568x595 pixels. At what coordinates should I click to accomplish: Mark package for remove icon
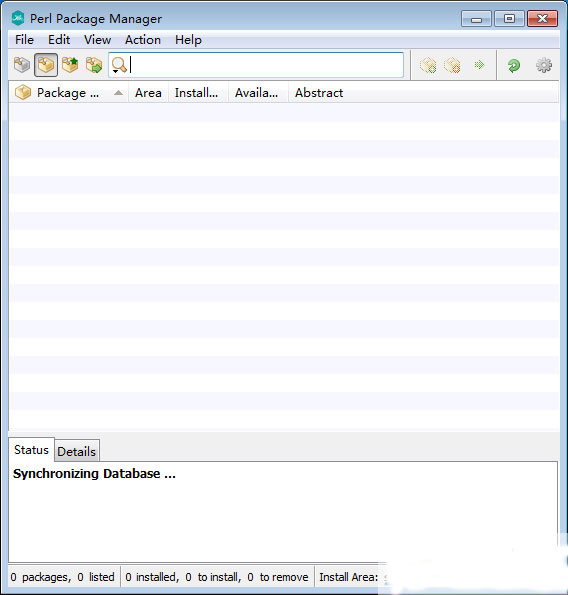[x=452, y=65]
